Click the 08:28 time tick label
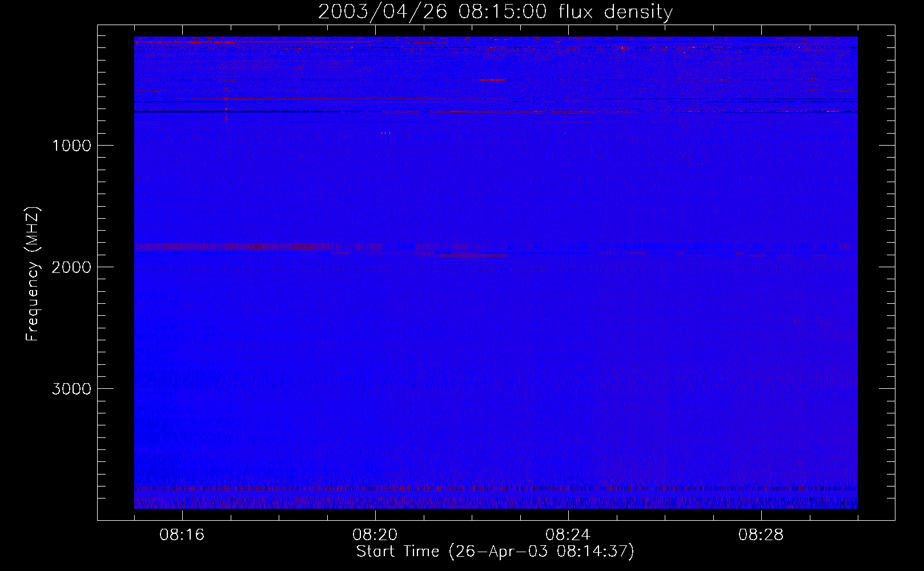 [x=761, y=535]
